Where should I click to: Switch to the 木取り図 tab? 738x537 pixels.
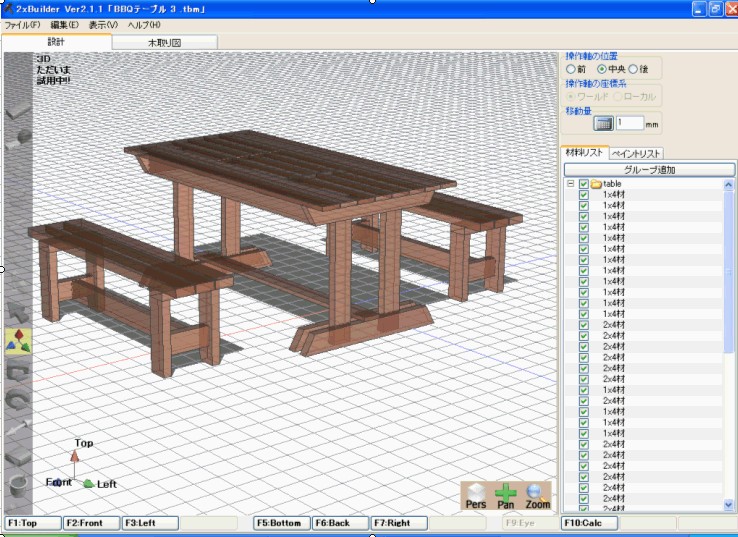[164, 43]
